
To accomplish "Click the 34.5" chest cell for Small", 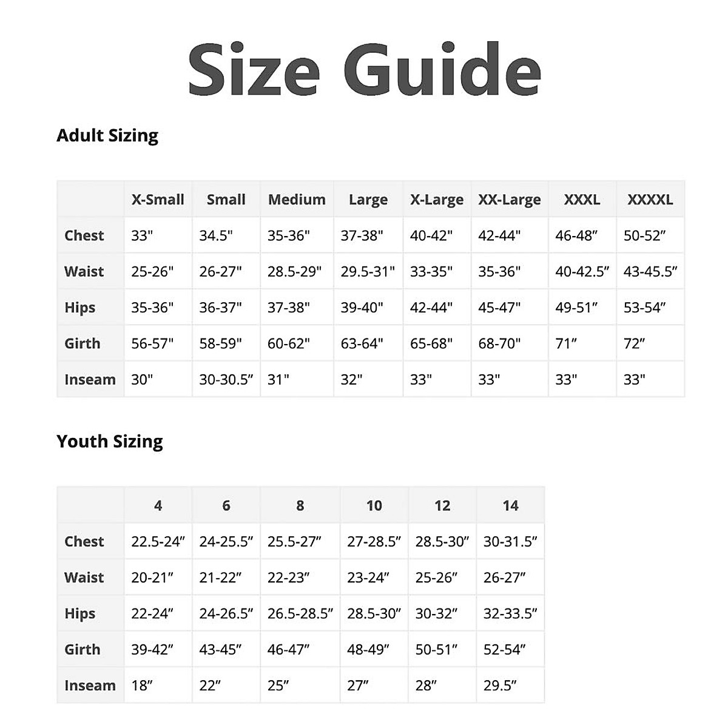I will pos(216,235).
